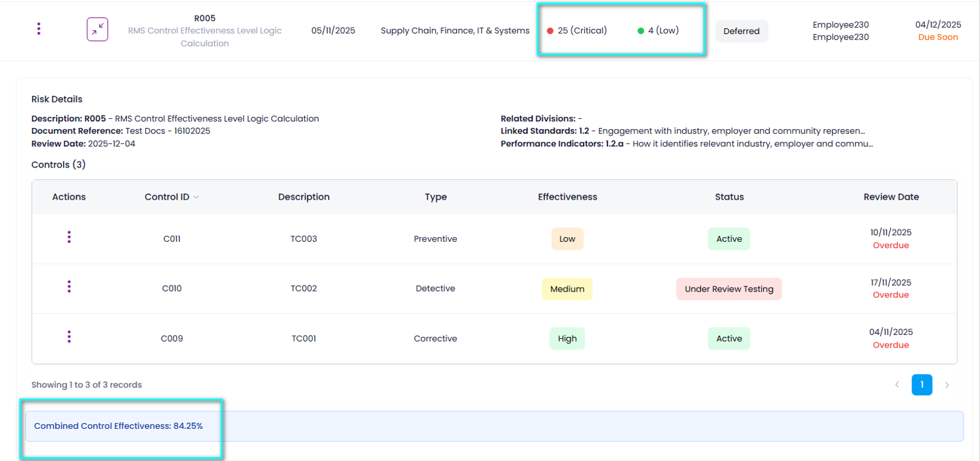980x461 pixels.
Task: Open actions menu for control C009
Action: 69,337
